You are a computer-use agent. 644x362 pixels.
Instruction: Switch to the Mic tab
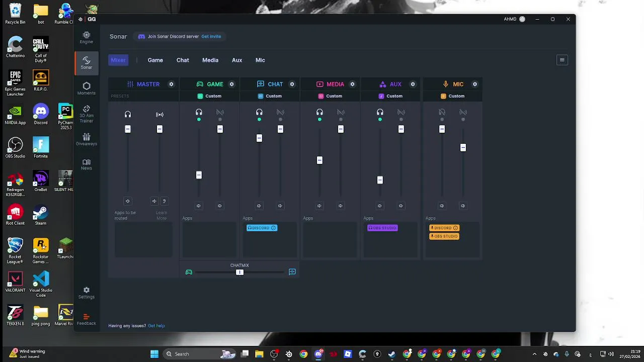pyautogui.click(x=260, y=60)
